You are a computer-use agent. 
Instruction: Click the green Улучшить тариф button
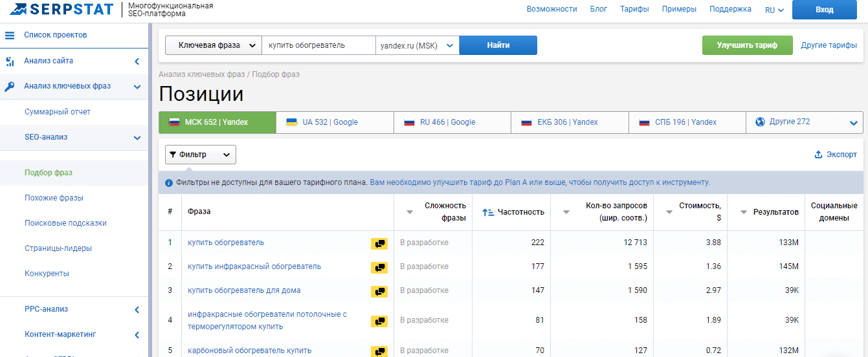(746, 45)
